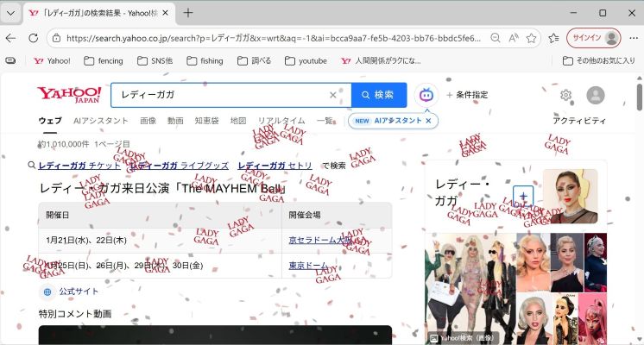
Task: Clear the search box with X icon
Action: (333, 95)
